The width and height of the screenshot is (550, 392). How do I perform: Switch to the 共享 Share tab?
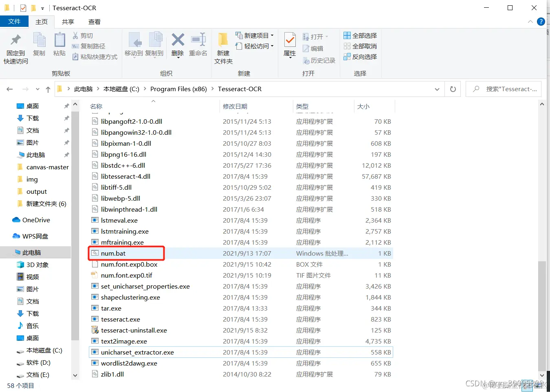click(68, 22)
